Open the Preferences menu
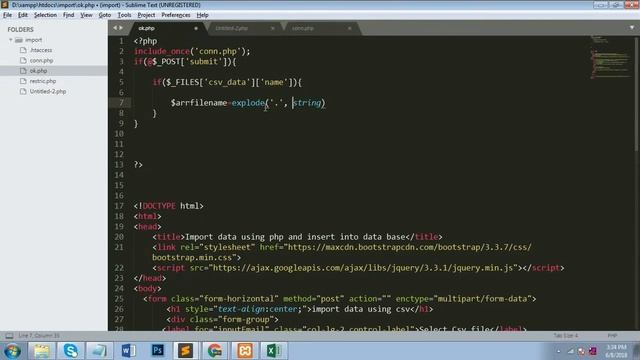Viewport: 640px width, 360px height. click(x=176, y=15)
